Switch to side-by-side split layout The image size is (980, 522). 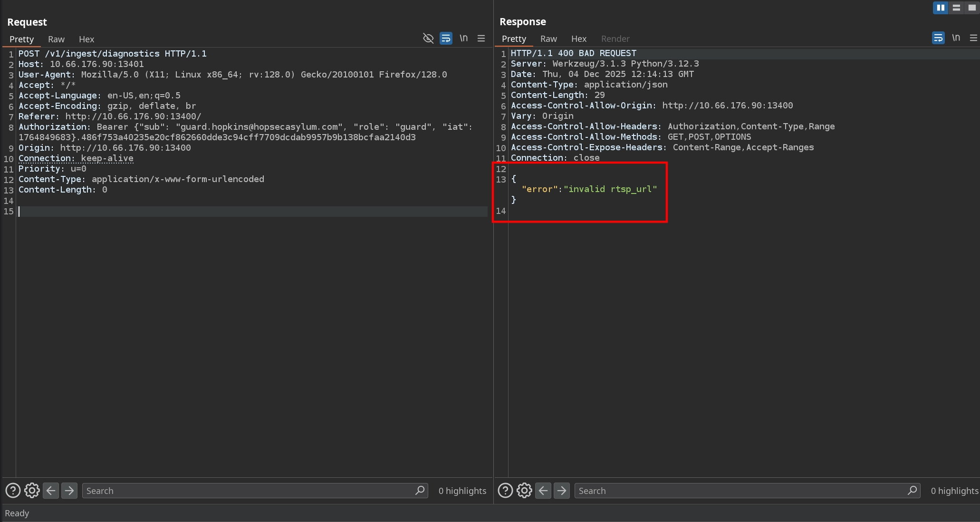940,8
